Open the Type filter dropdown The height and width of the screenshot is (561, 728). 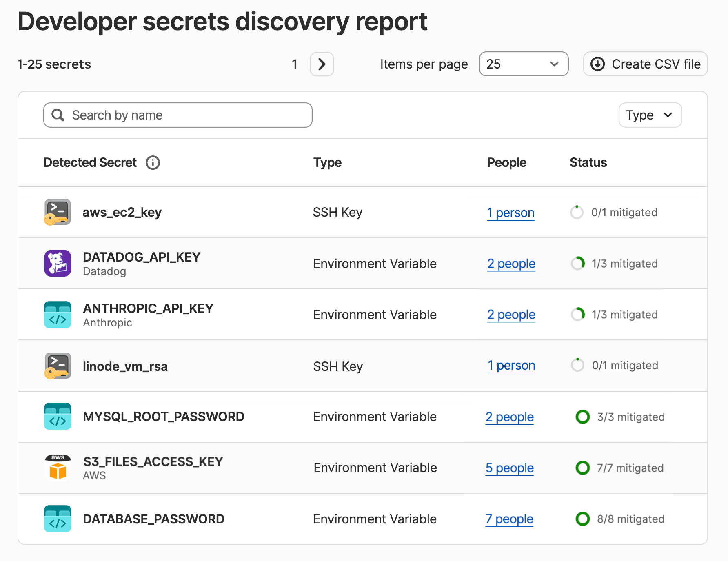(x=650, y=115)
